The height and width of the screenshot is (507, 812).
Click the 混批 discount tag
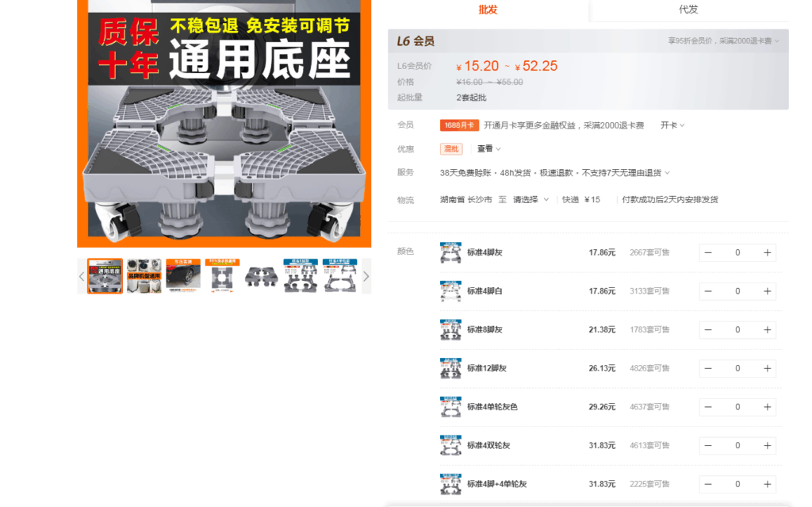(x=451, y=149)
